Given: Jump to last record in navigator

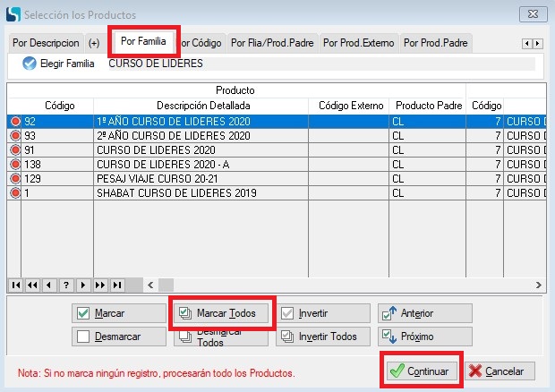Looking at the screenshot, I should (x=115, y=285).
